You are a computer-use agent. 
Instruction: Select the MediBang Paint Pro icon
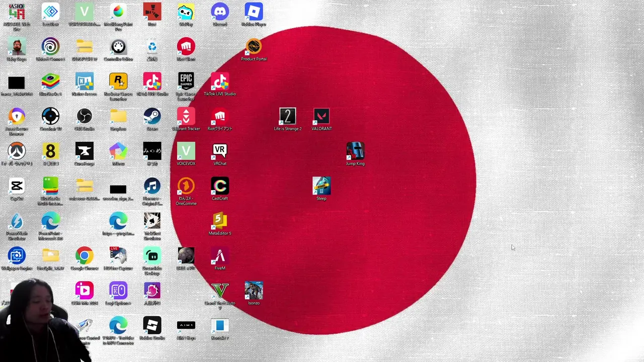click(x=118, y=12)
